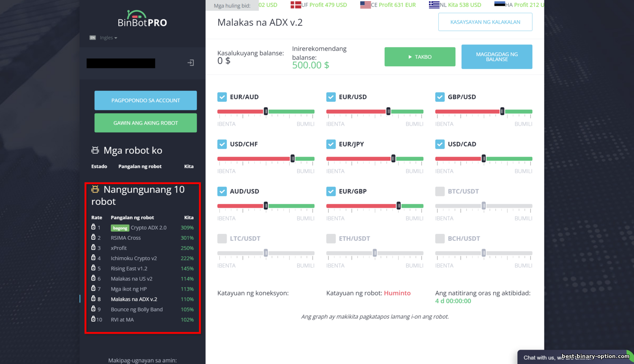The image size is (634, 364).
Task: Click the Greece flag in the bid ticker
Action: [x=434, y=5]
